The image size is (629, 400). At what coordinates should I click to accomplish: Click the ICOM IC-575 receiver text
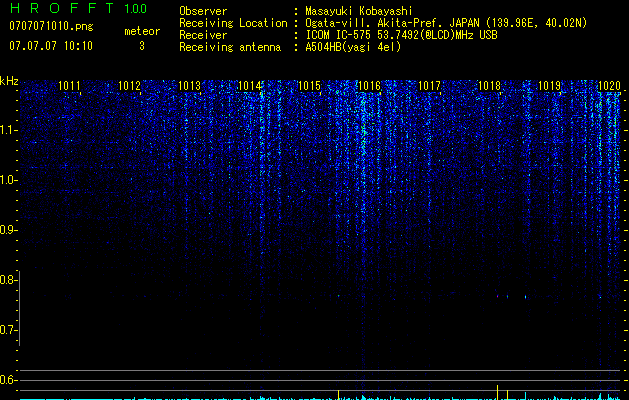pyautogui.click(x=401, y=35)
